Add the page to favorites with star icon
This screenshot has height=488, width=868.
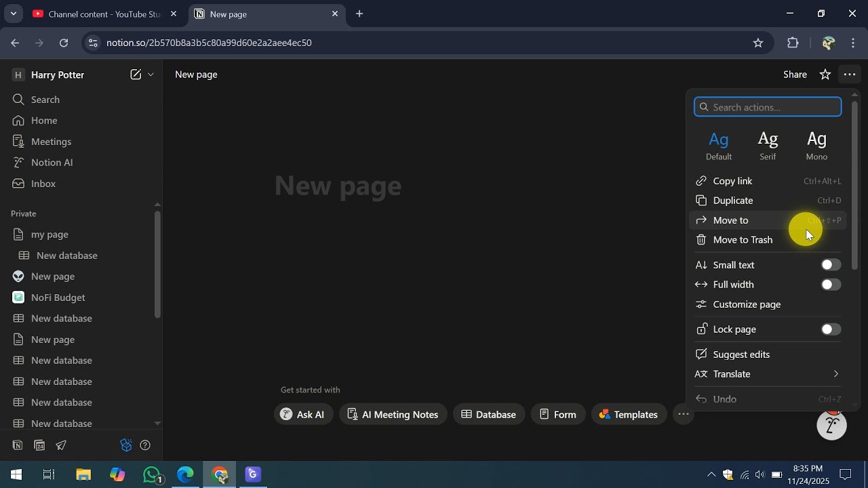click(825, 75)
